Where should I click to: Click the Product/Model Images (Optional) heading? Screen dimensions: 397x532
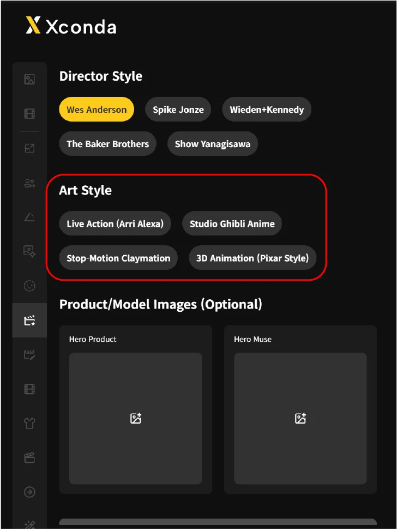[x=161, y=304]
